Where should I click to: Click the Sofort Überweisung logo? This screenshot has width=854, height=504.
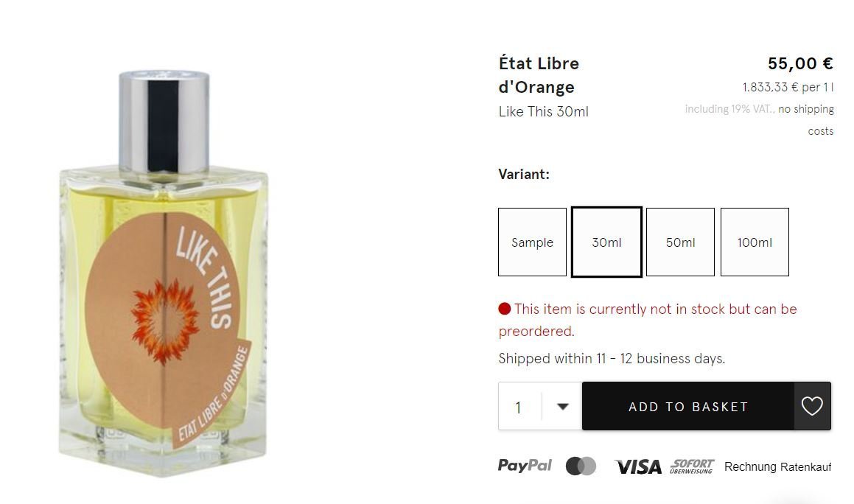tap(692, 466)
